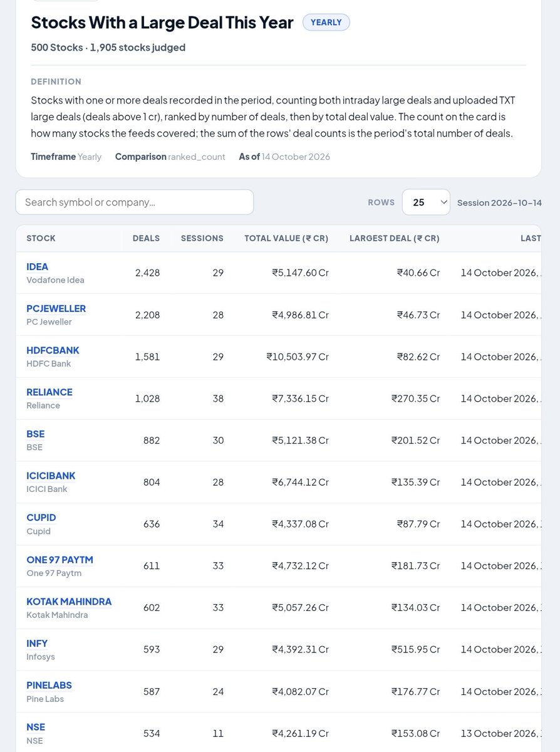
Task: Select BSE deals count 882
Action: (x=152, y=441)
